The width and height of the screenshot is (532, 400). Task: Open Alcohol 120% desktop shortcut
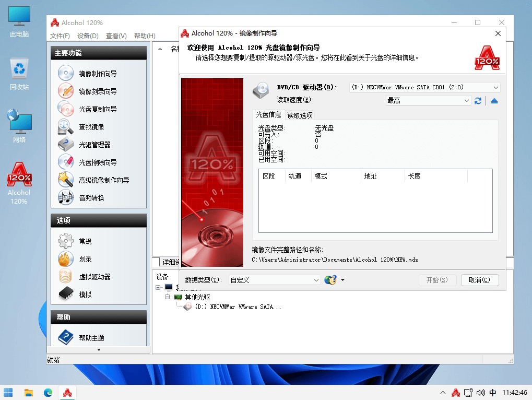tap(19, 183)
